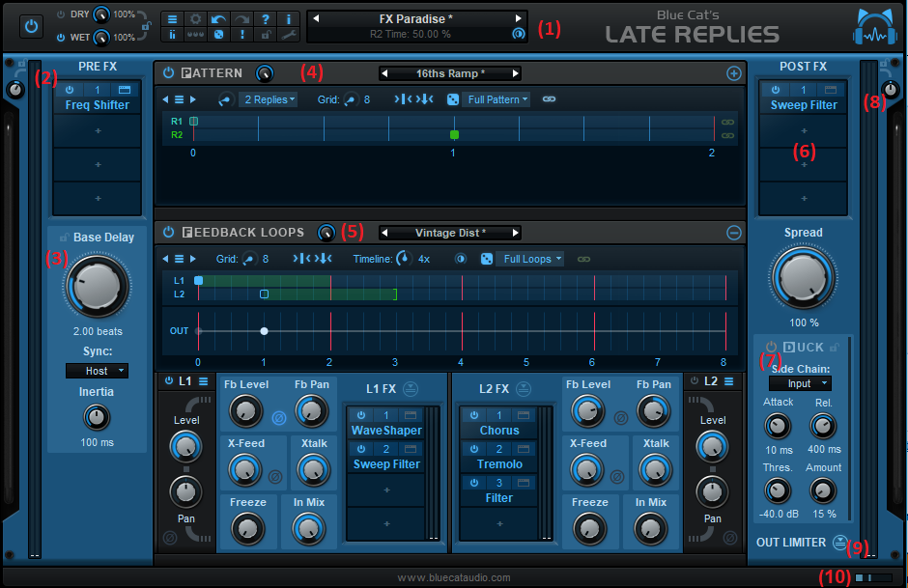Open the Side Chain Input dropdown
The width and height of the screenshot is (908, 588).
[x=800, y=383]
